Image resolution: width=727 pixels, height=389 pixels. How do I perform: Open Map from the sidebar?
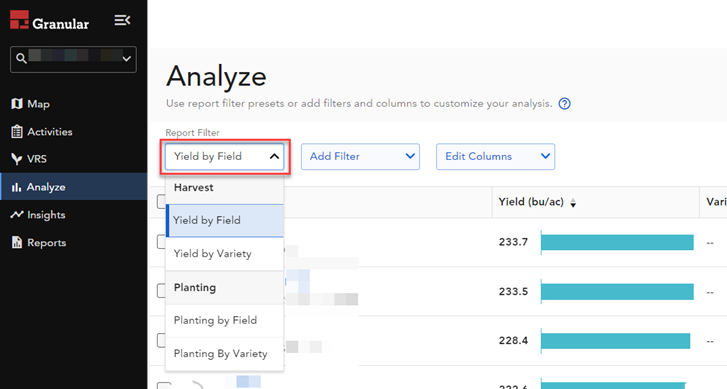[x=30, y=104]
